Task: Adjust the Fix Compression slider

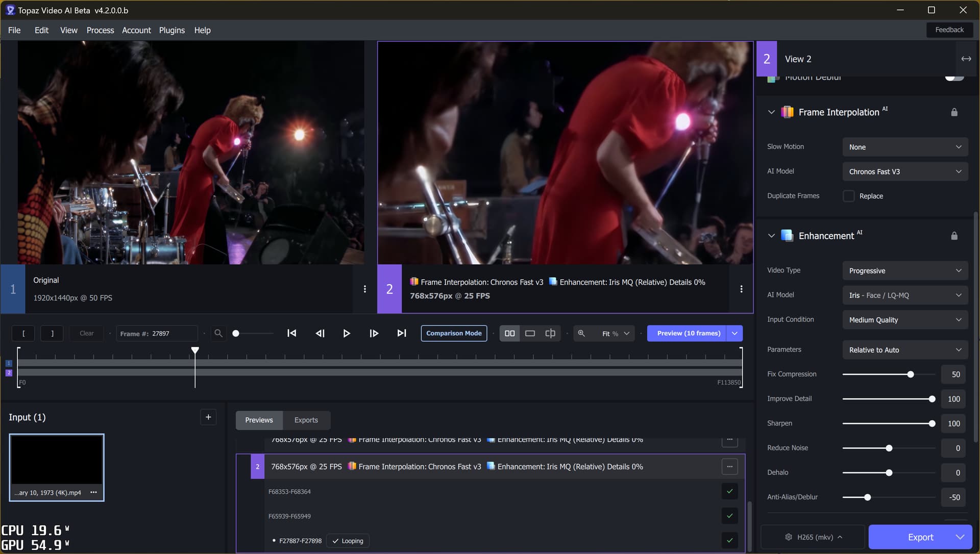Action: (x=910, y=374)
